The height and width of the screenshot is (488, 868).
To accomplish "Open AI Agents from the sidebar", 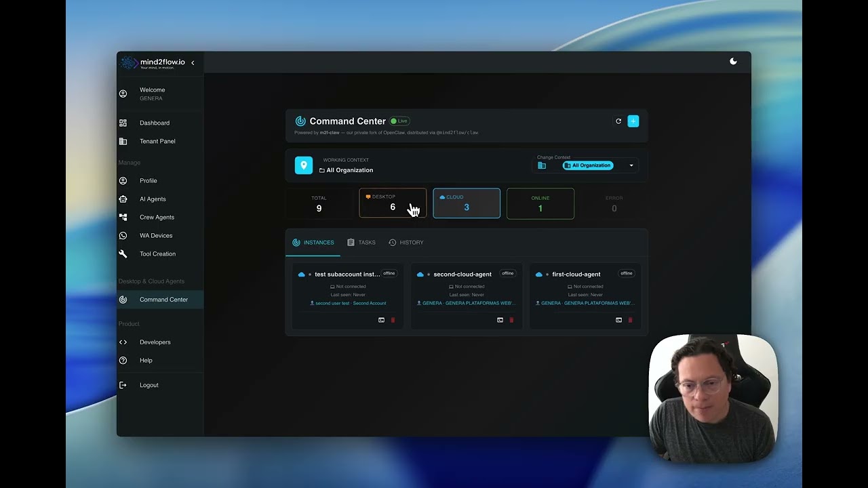I will pyautogui.click(x=160, y=199).
